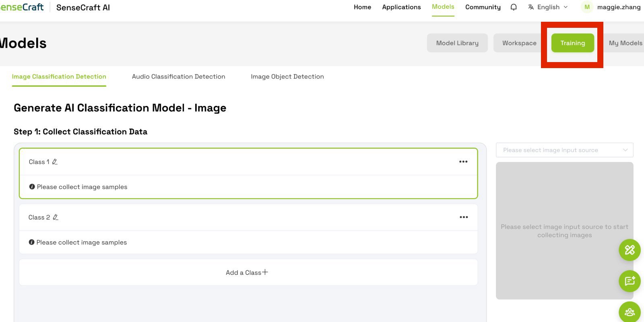
Task: Click the floating community people button
Action: [x=630, y=312]
